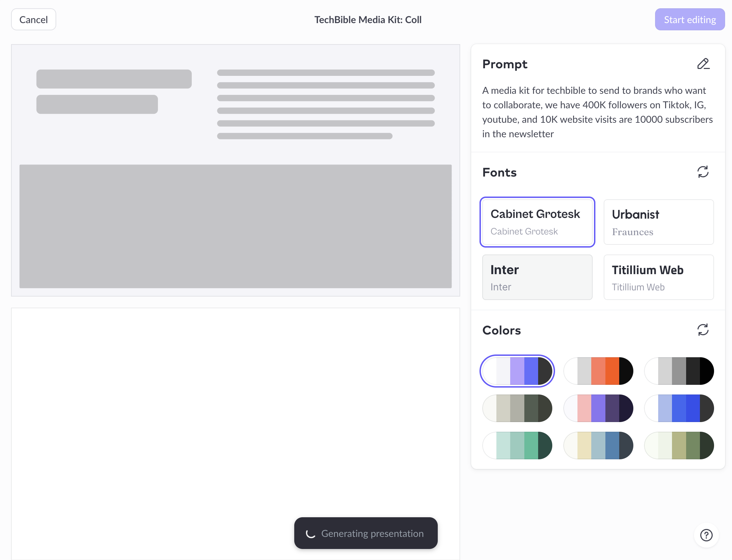Open the help question mark icon
The image size is (732, 560).
tap(706, 535)
